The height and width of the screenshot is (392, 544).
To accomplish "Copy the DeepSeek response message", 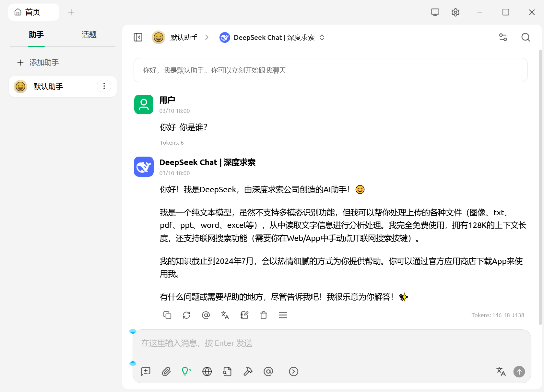I will [167, 315].
